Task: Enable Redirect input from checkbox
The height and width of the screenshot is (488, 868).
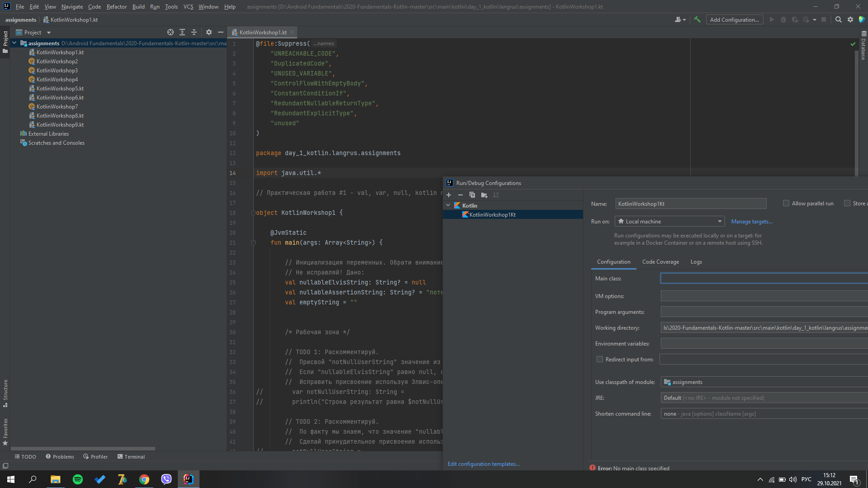Action: (x=600, y=359)
